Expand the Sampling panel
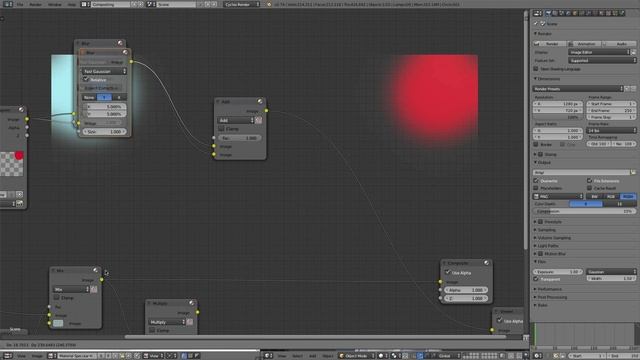 (547, 230)
